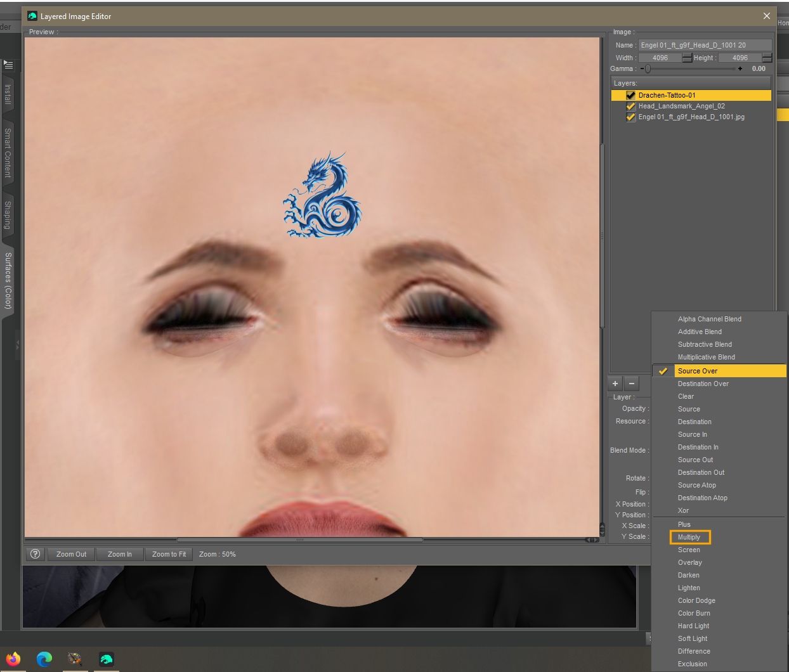Add a new layer with the plus button

point(615,384)
